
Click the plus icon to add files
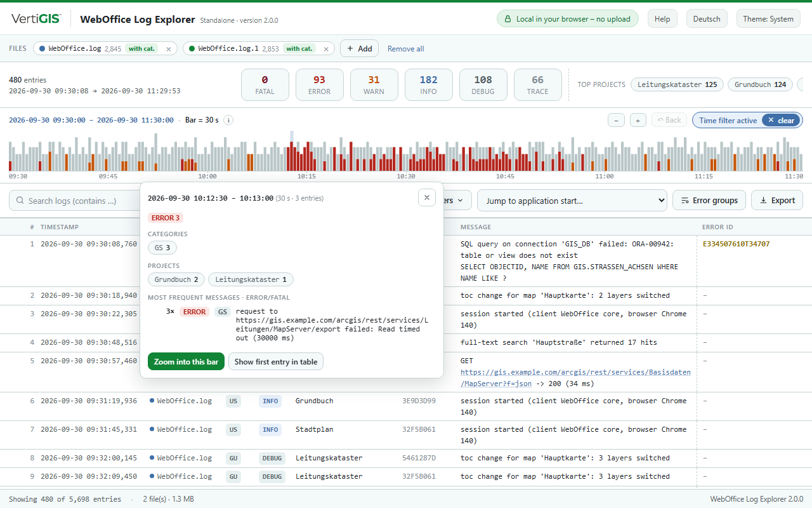pos(350,49)
